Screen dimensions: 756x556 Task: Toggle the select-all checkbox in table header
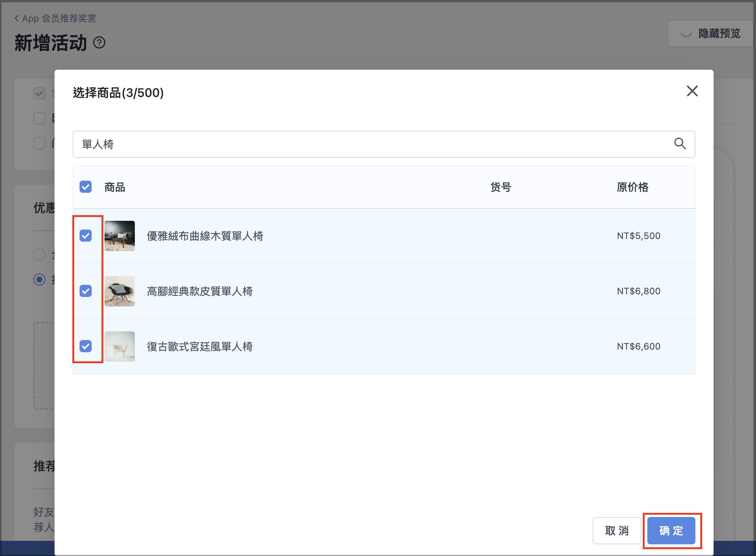click(86, 187)
